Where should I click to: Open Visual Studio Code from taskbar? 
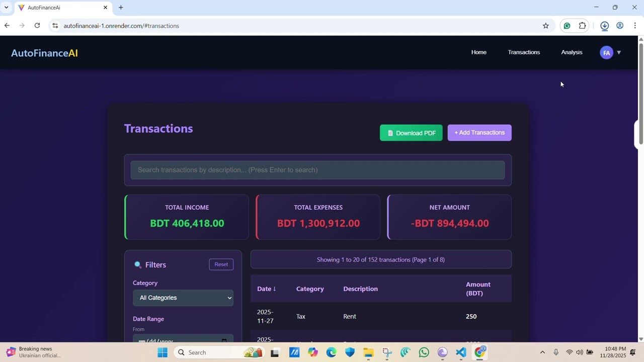pos(461,352)
